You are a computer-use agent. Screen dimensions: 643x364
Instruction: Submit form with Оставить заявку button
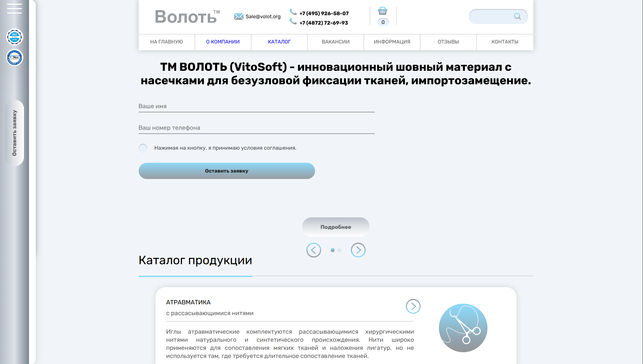click(227, 171)
